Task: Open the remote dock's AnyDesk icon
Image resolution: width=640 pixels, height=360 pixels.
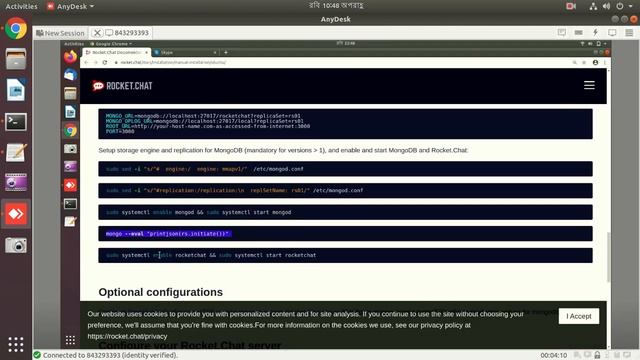Action: (x=70, y=185)
